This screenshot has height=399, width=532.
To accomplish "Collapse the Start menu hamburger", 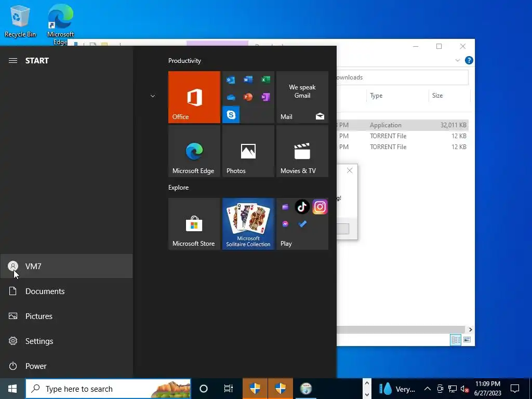I will (x=13, y=61).
